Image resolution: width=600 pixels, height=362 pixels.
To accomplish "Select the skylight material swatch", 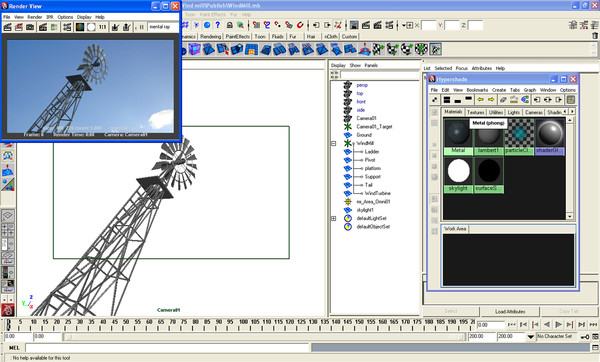I will click(458, 174).
